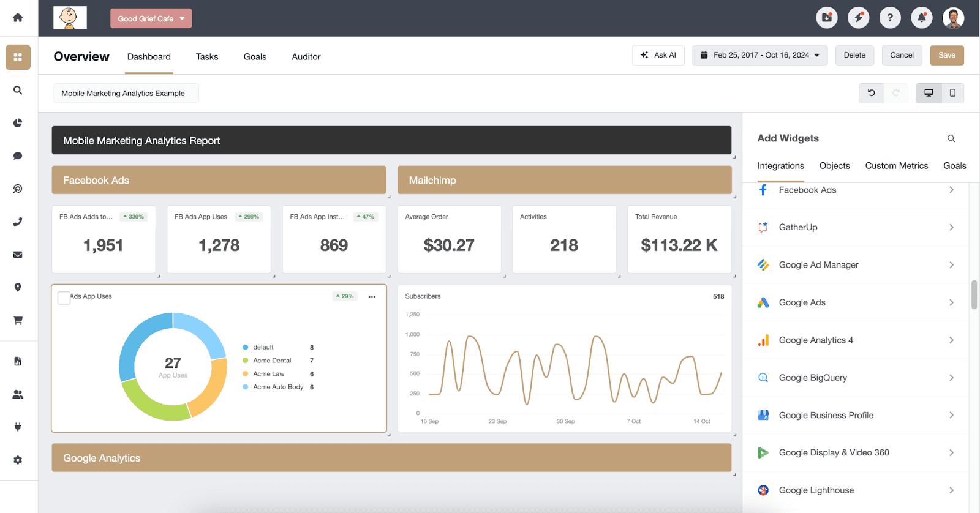Open the users group sidebar icon
The width and height of the screenshot is (980, 513).
tap(18, 394)
